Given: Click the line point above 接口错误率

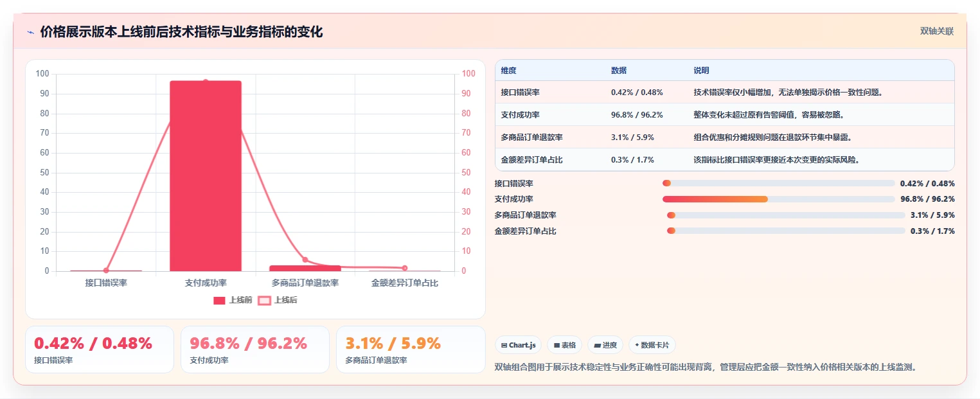Looking at the screenshot, I should (x=106, y=270).
